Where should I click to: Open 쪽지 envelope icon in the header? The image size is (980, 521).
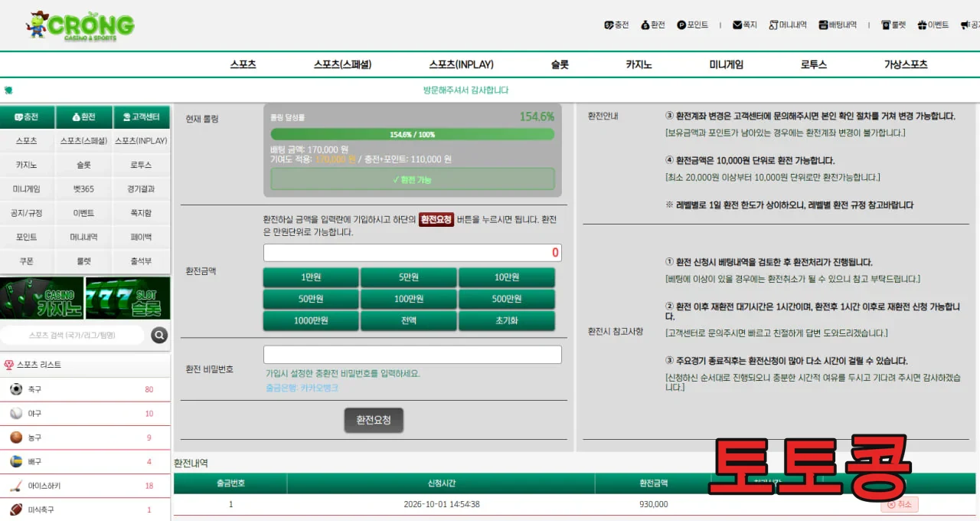[737, 25]
